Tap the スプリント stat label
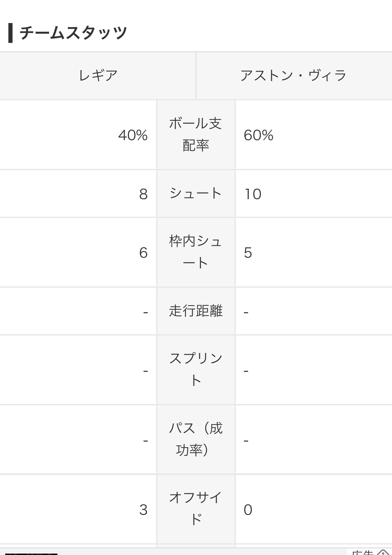Image resolution: width=392 pixels, height=555 pixels. pos(195,369)
